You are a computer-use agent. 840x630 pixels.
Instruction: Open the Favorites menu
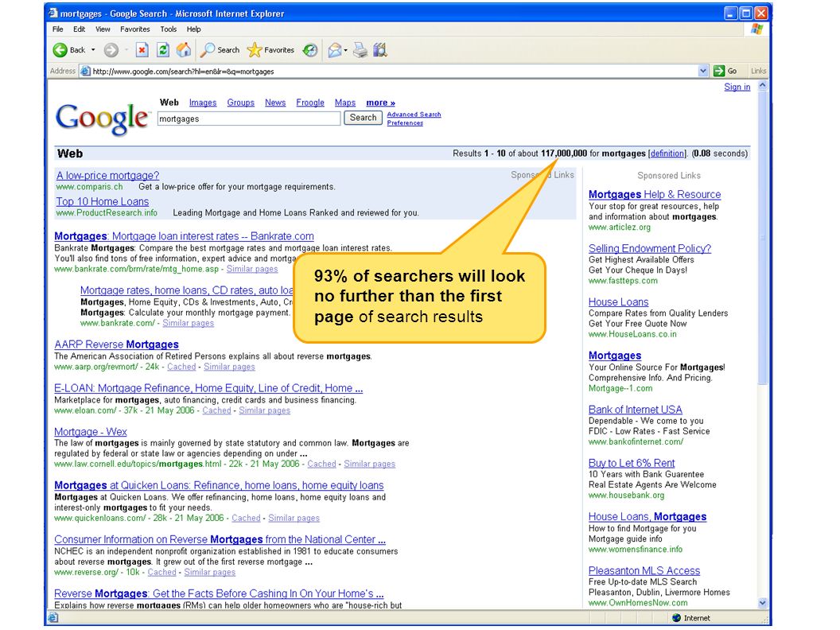(x=135, y=29)
